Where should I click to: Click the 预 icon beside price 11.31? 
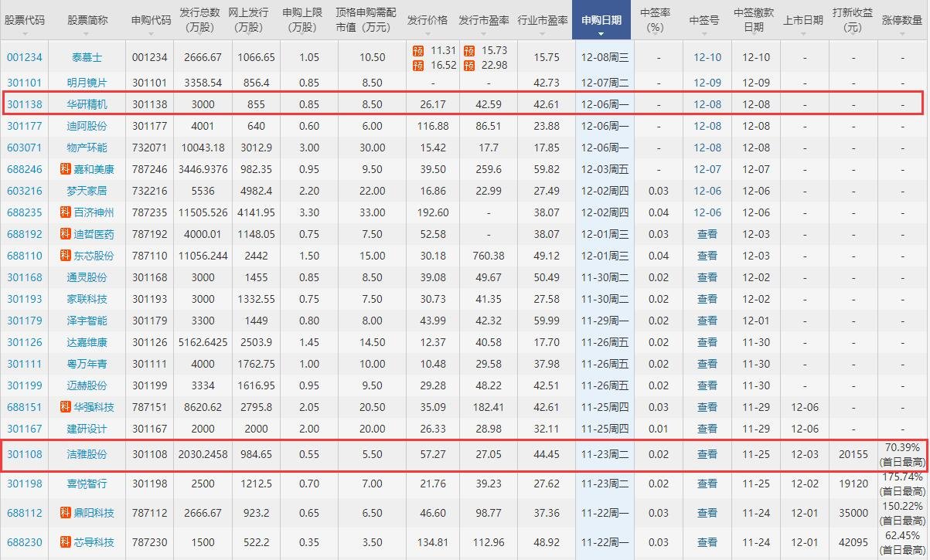click(x=418, y=50)
